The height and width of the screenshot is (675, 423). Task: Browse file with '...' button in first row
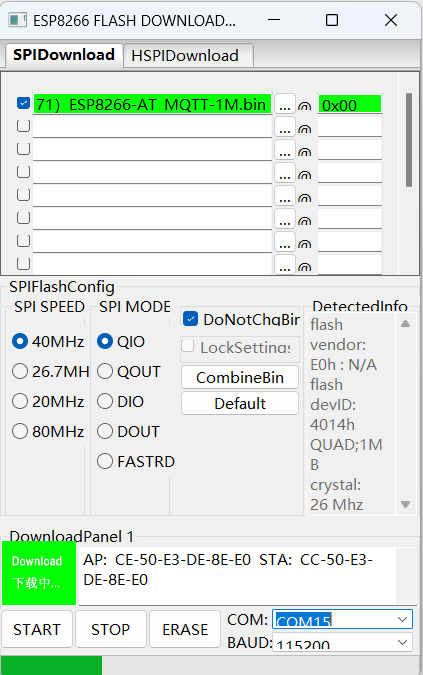click(x=284, y=105)
